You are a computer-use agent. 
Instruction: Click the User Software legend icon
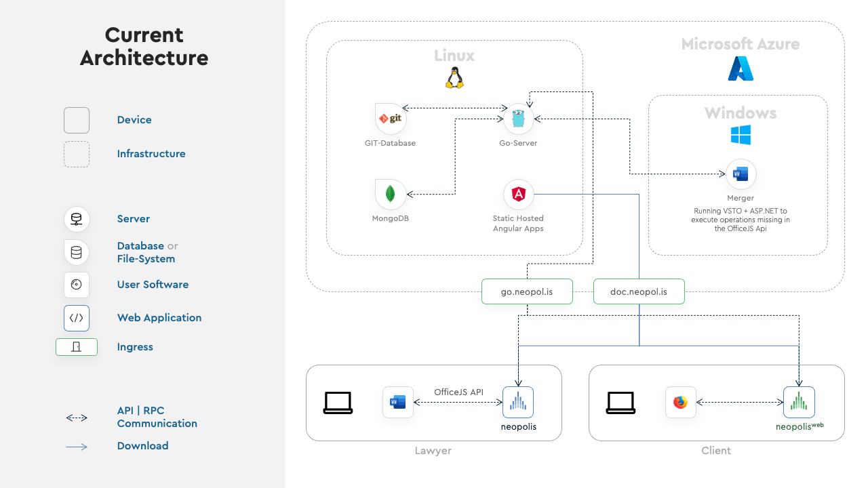[77, 285]
